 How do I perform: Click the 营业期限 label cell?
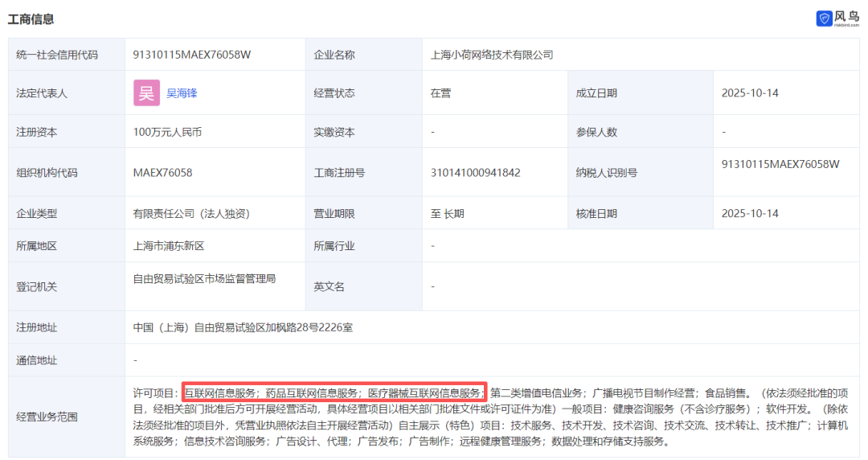coord(364,213)
